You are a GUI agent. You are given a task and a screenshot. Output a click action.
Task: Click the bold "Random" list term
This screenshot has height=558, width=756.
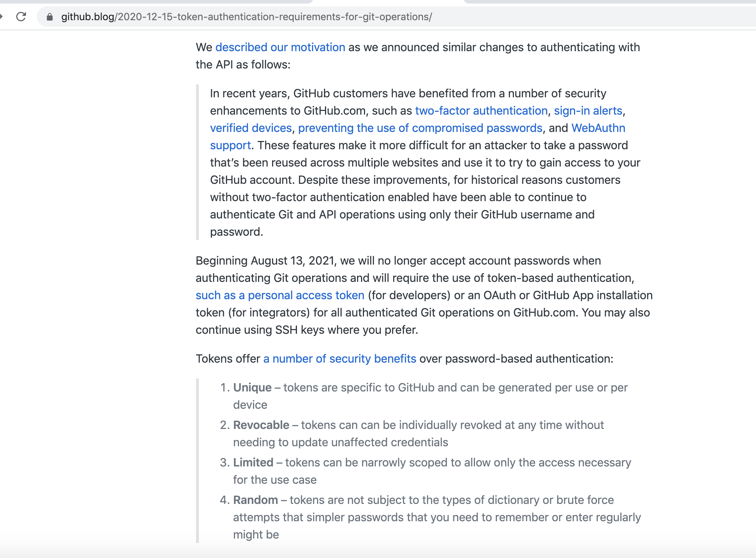(255, 500)
